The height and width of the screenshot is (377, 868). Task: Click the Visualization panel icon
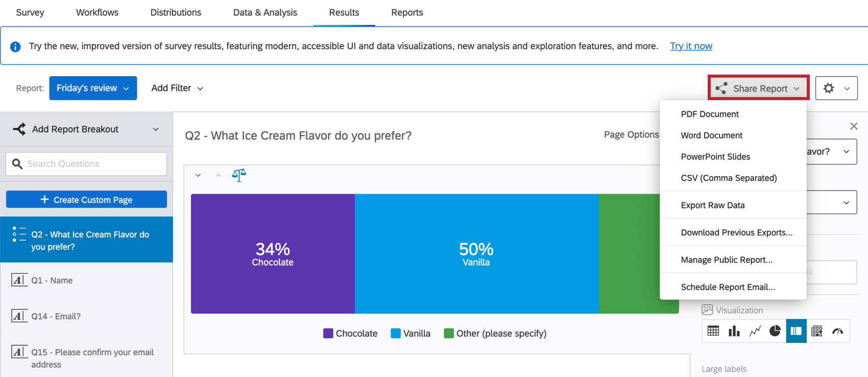pos(707,310)
